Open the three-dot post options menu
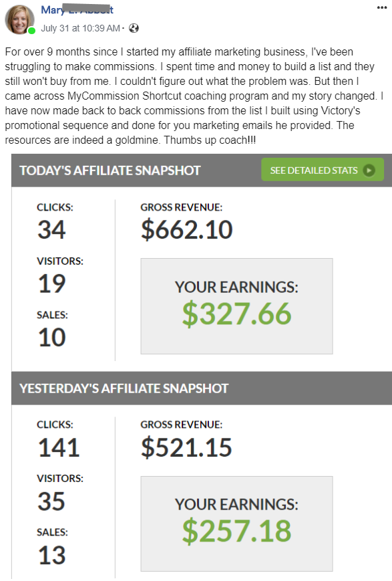This screenshot has width=392, height=581. click(x=381, y=7)
